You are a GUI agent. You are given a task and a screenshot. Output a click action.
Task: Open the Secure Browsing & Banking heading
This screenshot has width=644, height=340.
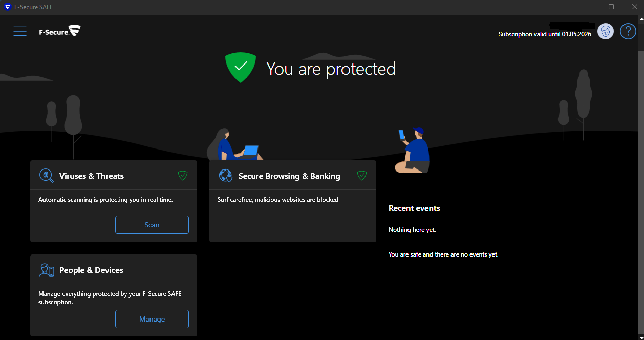click(289, 176)
